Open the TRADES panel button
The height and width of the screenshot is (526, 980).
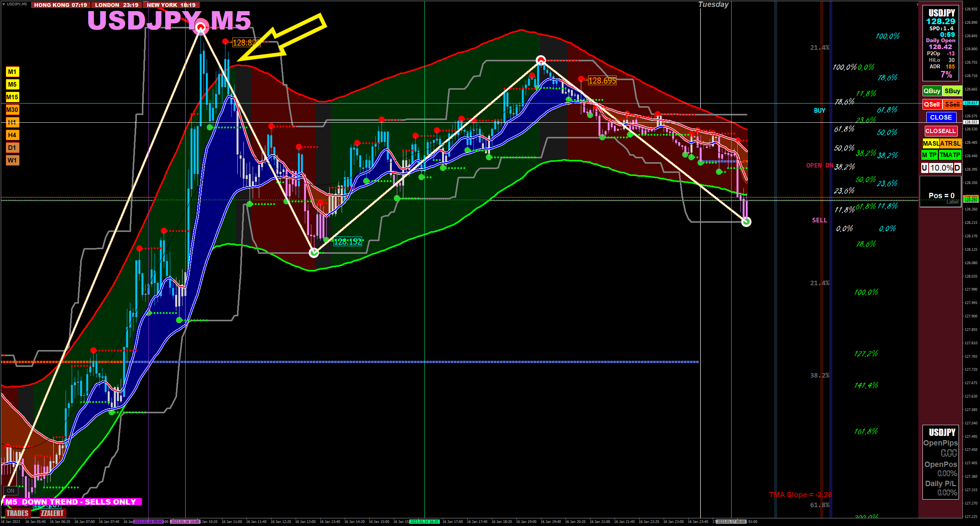click(17, 513)
